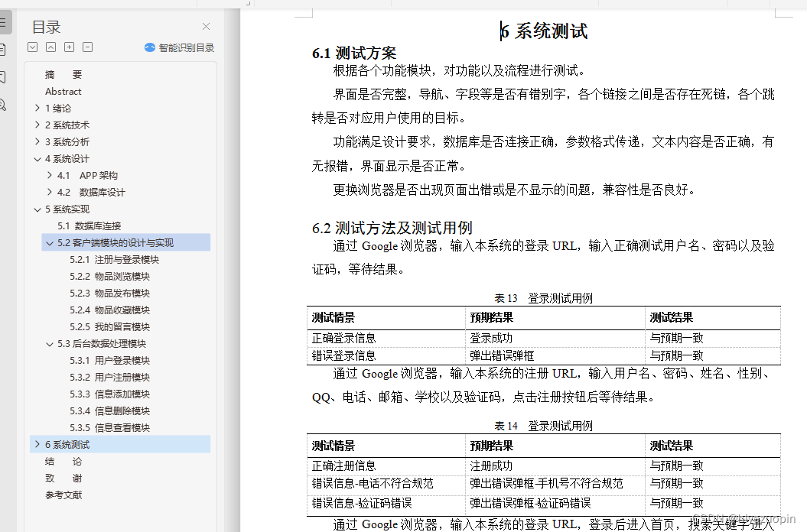Viewport: 807px width, 532px height.
Task: Select '3 系统分析' outline entry
Action: click(x=67, y=141)
